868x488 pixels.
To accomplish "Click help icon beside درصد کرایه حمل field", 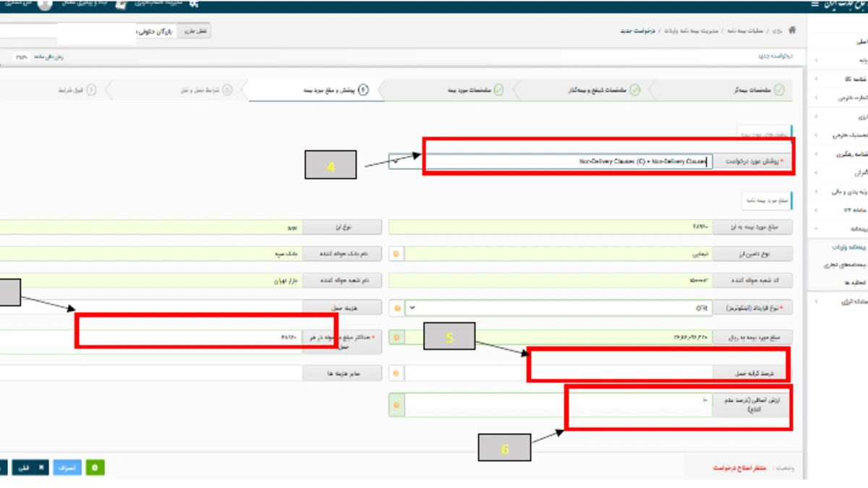I will click(x=396, y=373).
